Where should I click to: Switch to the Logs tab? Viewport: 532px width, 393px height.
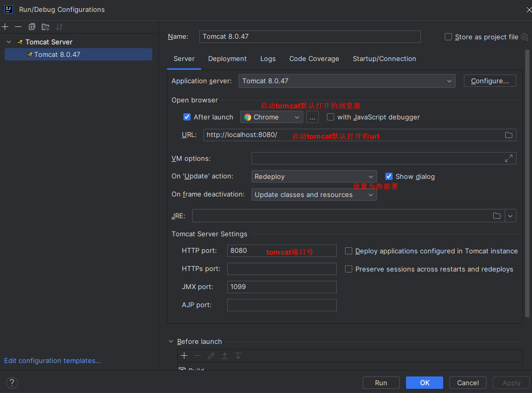coord(268,59)
